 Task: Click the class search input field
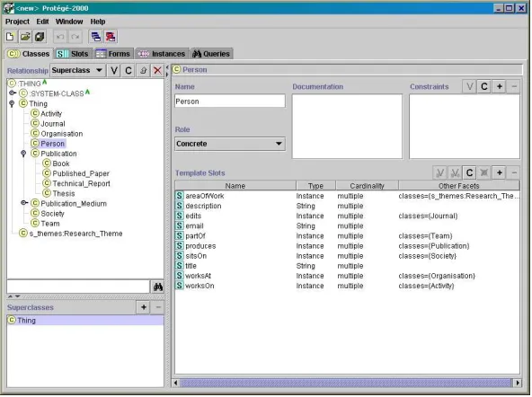78,287
